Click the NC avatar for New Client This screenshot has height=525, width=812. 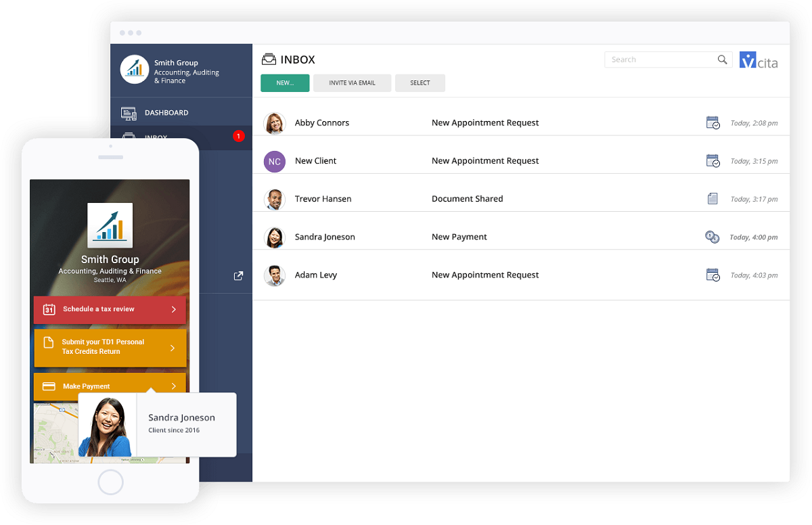tap(274, 161)
